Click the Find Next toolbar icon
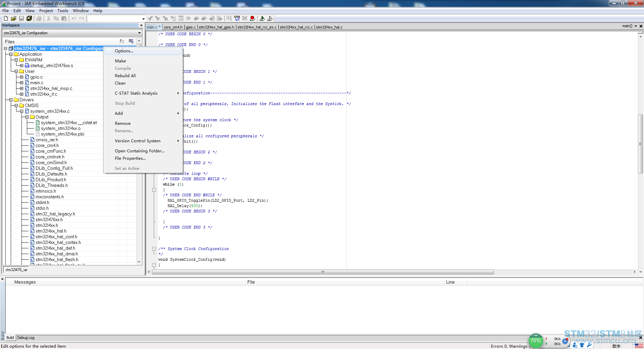 [157, 18]
